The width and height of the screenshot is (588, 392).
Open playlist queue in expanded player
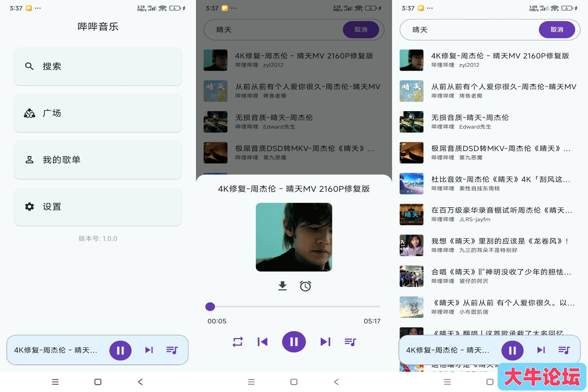[350, 342]
